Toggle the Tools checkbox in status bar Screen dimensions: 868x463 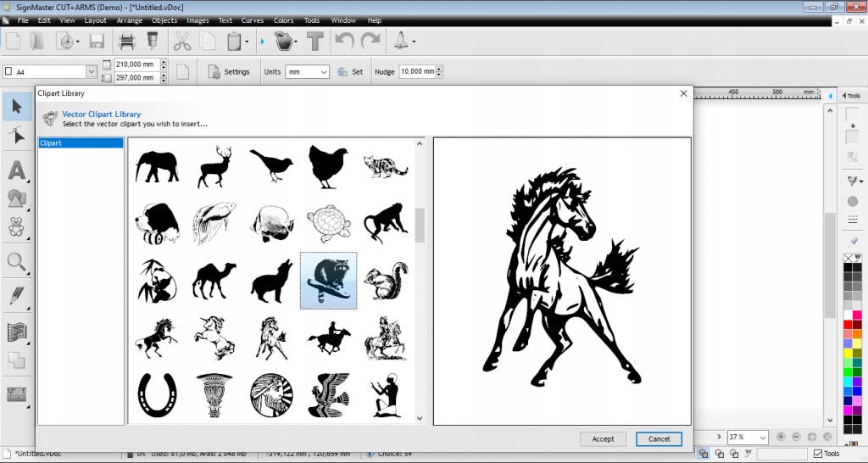pos(817,454)
